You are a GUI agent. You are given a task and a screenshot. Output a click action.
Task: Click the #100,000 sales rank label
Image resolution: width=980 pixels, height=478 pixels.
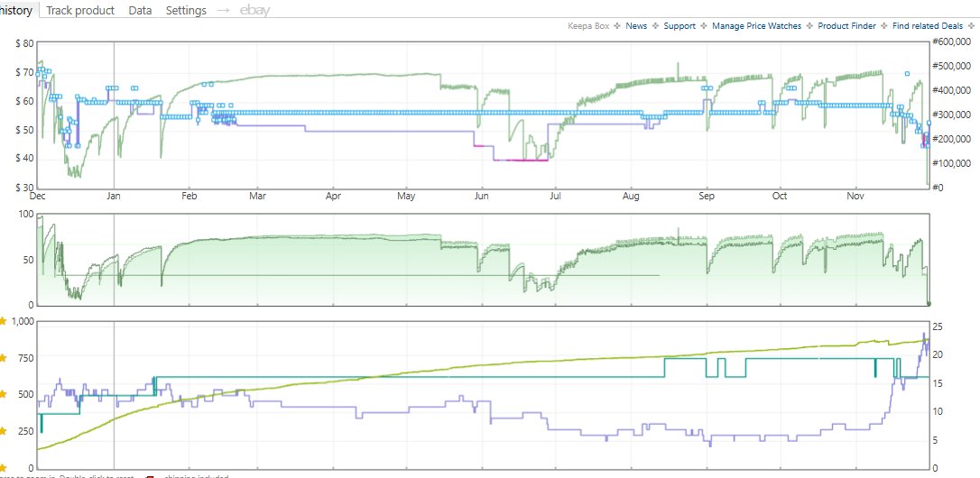[952, 163]
